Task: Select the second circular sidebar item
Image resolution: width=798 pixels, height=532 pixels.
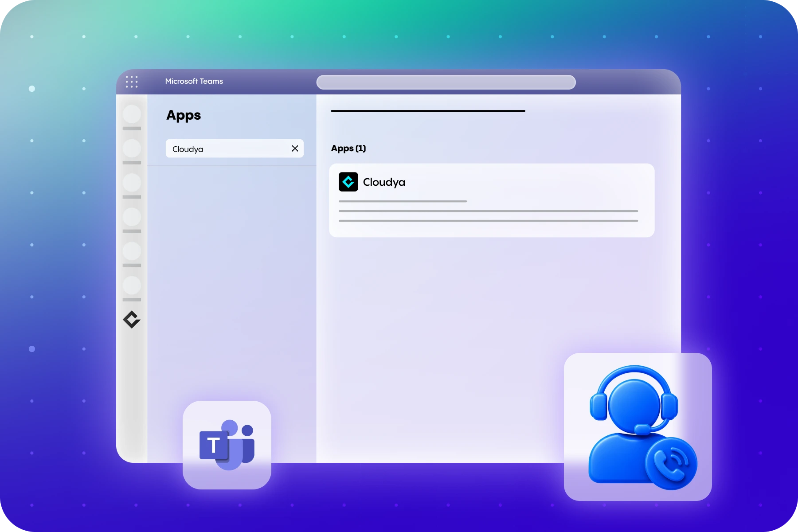Action: click(x=132, y=148)
